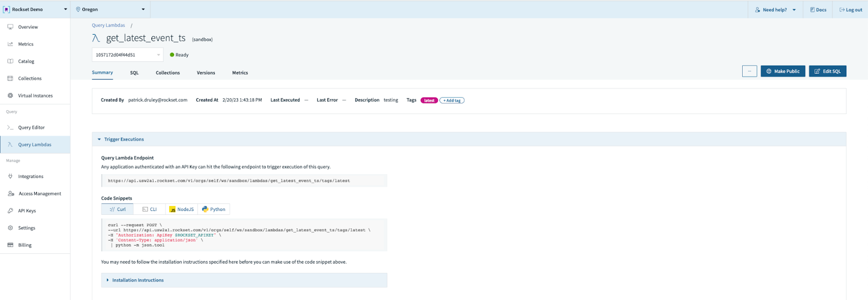Click the testing description value
This screenshot has width=868, height=300.
pos(391,100)
